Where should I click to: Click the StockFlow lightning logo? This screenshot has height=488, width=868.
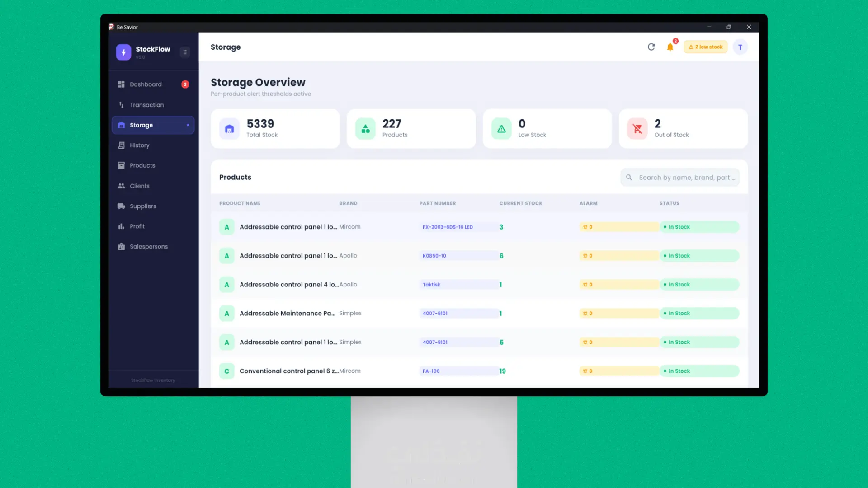[123, 52]
